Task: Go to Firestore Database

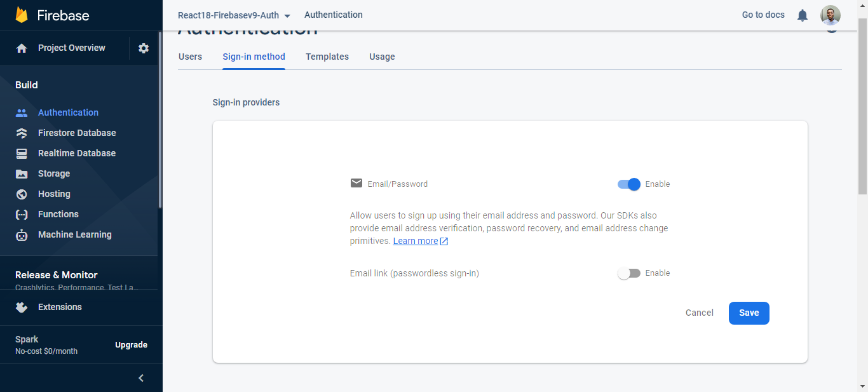Action: [x=77, y=133]
